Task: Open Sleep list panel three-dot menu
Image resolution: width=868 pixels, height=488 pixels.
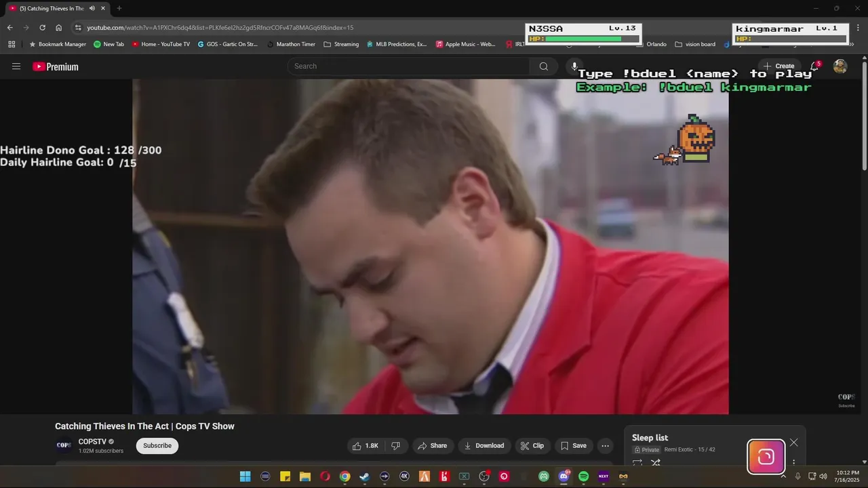Action: coord(793,463)
